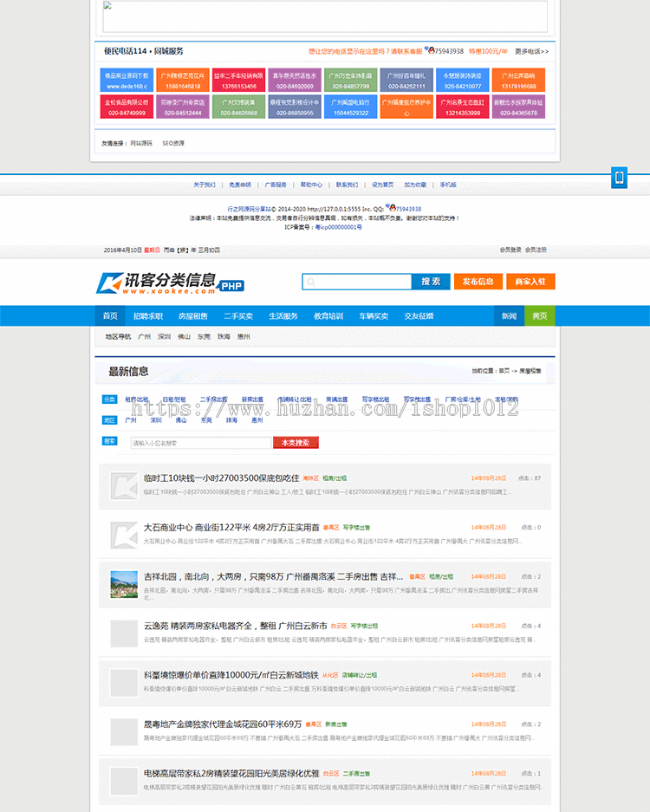Open thumbnail of 云逸苑 listing
Screen dimensions: 650x812
pos(124,633)
